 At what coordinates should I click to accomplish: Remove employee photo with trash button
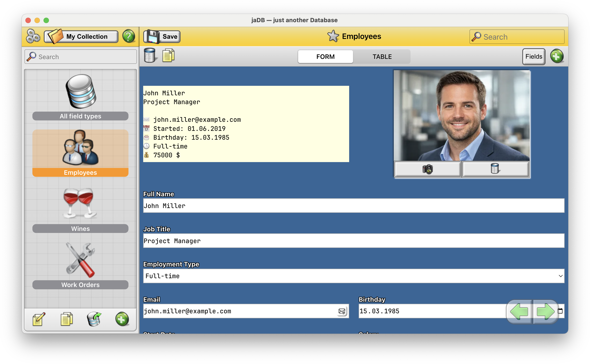(495, 169)
